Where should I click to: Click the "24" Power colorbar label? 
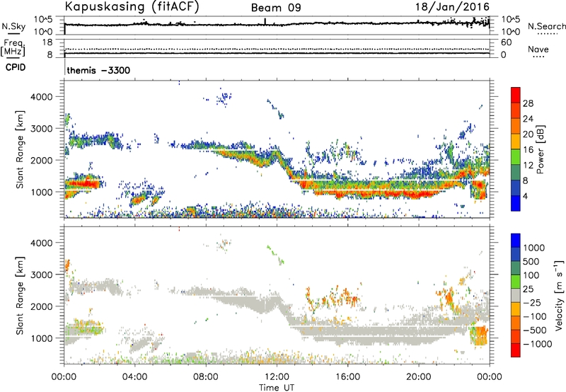[528, 119]
